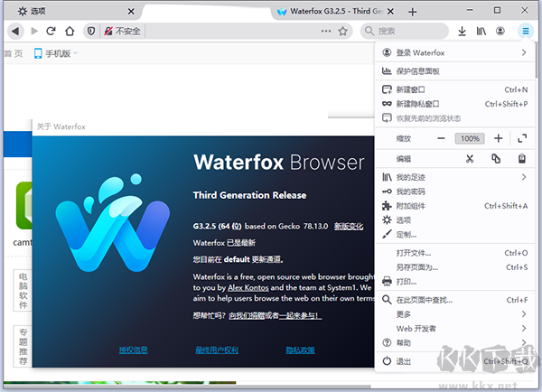
Task: Select 新建窗口 menu item
Action: tap(455, 90)
